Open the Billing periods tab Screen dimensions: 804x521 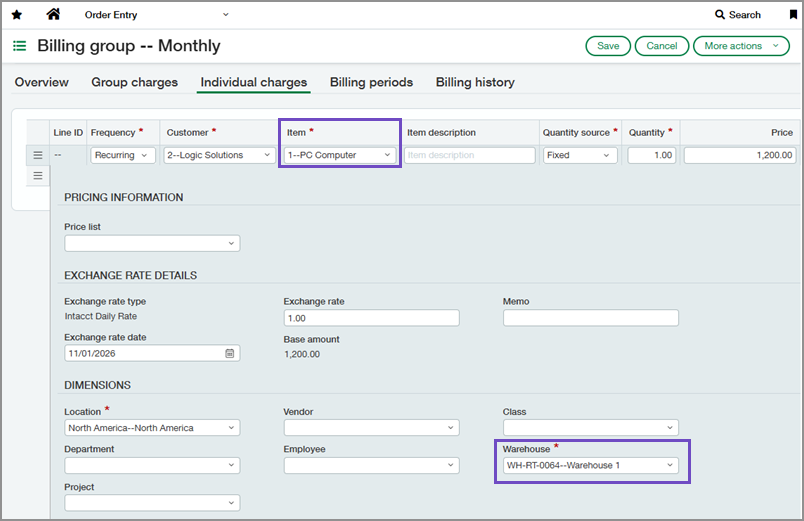(x=371, y=82)
